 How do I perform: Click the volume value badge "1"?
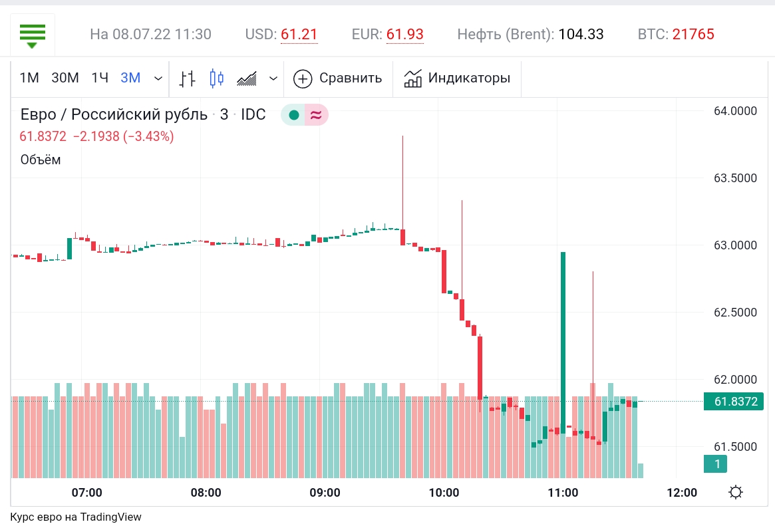[x=715, y=464]
